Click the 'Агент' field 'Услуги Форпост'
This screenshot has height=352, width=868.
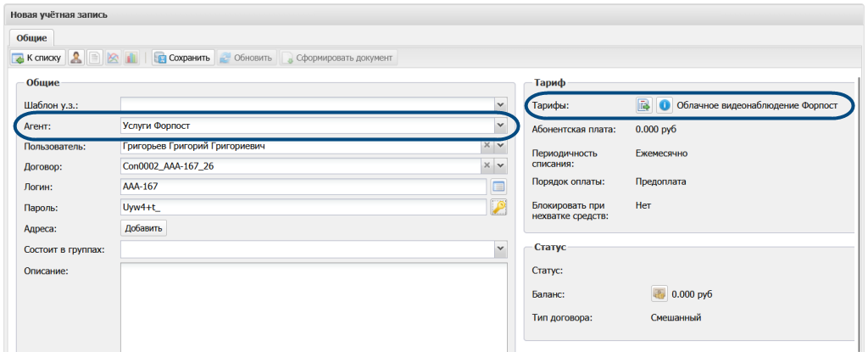click(x=307, y=126)
